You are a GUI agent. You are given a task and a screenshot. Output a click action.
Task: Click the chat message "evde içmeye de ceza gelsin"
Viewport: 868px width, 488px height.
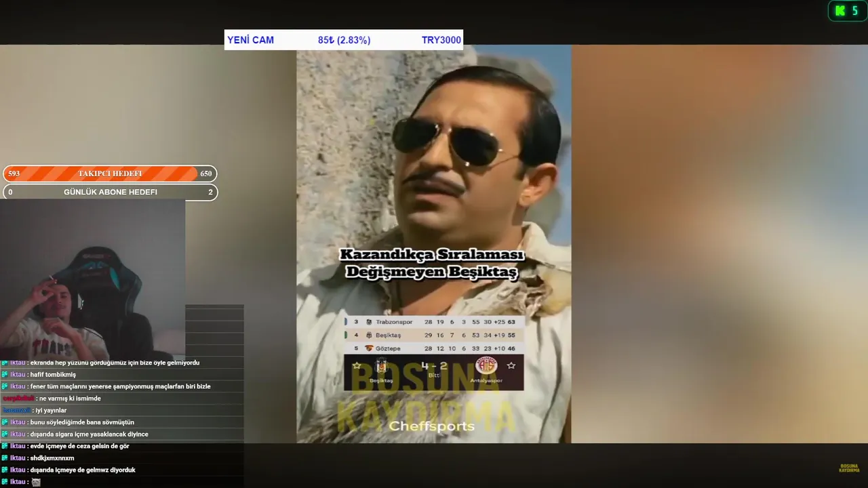(x=79, y=446)
